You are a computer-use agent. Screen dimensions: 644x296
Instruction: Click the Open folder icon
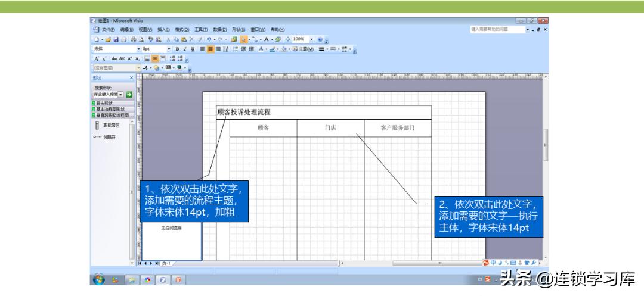tap(108, 39)
